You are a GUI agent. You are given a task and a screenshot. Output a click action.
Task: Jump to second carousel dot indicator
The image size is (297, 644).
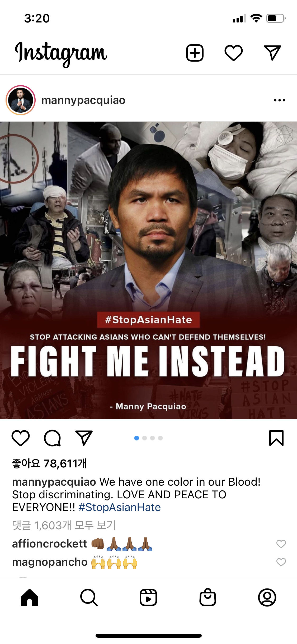tap(144, 438)
